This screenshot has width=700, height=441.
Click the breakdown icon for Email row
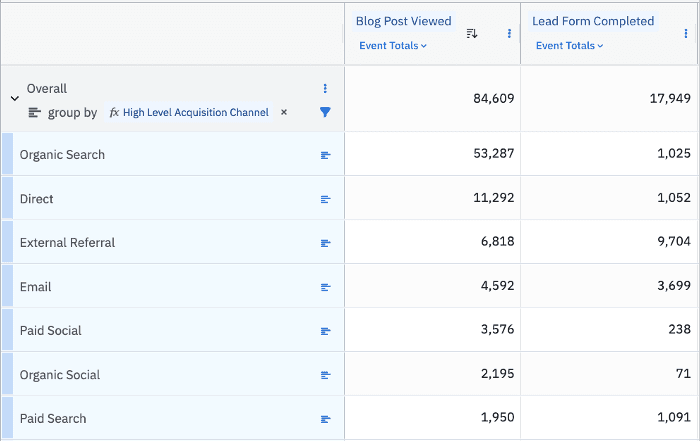(325, 287)
